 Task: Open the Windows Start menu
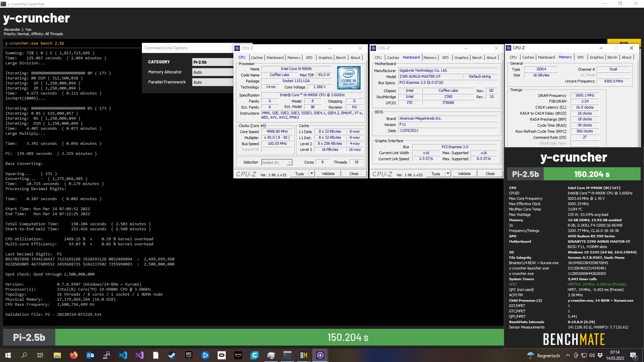(x=8, y=355)
